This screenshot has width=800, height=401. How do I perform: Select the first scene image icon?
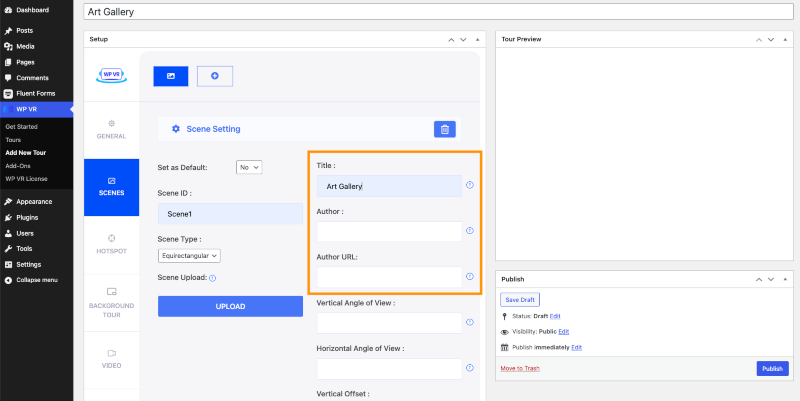(171, 75)
